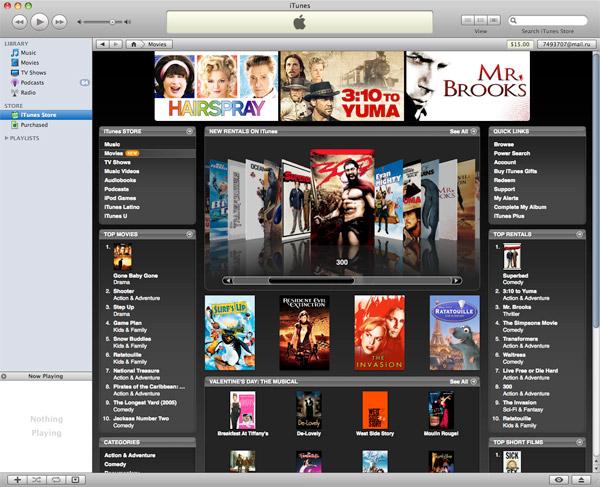Select TV Shows in iTunes Store menu
Image resolution: width=600 pixels, height=487 pixels.
(117, 162)
